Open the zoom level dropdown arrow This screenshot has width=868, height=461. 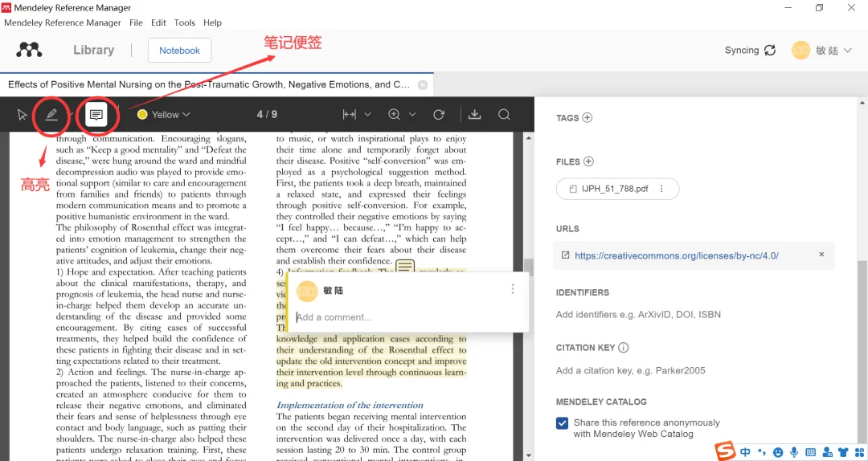tap(412, 115)
